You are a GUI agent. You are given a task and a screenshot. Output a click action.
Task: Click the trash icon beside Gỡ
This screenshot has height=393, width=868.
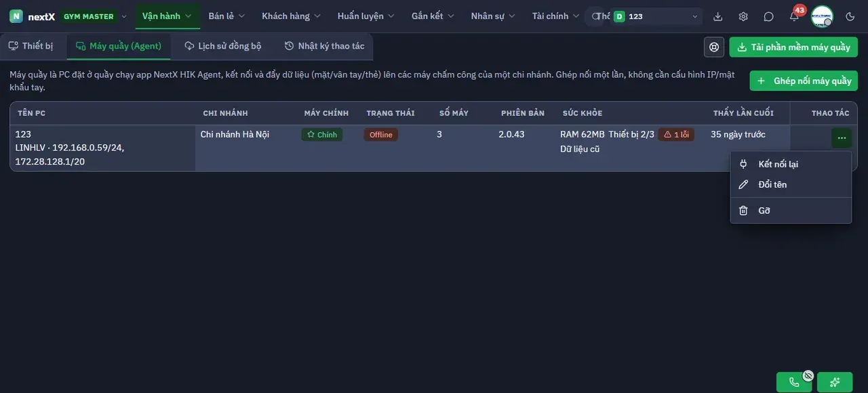click(743, 211)
